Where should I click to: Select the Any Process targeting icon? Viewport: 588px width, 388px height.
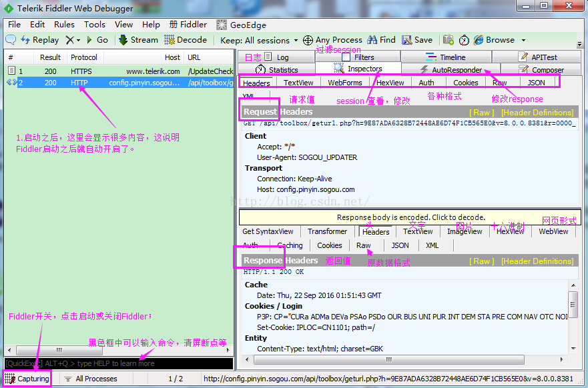click(308, 39)
